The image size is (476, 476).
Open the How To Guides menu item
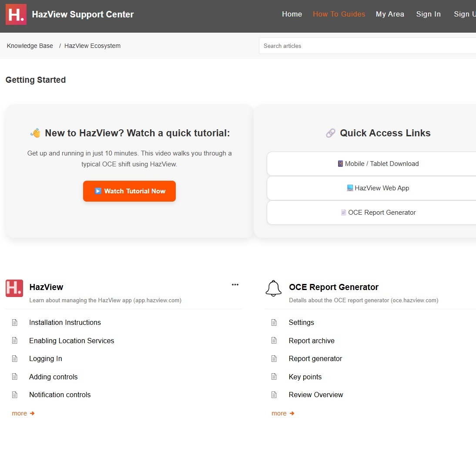tap(339, 14)
